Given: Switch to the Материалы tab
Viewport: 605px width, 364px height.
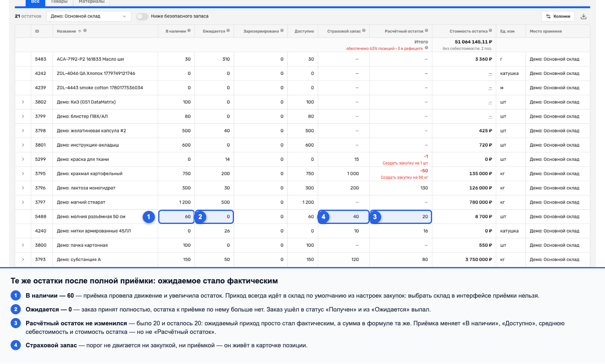Looking at the screenshot, I should click(91, 2).
